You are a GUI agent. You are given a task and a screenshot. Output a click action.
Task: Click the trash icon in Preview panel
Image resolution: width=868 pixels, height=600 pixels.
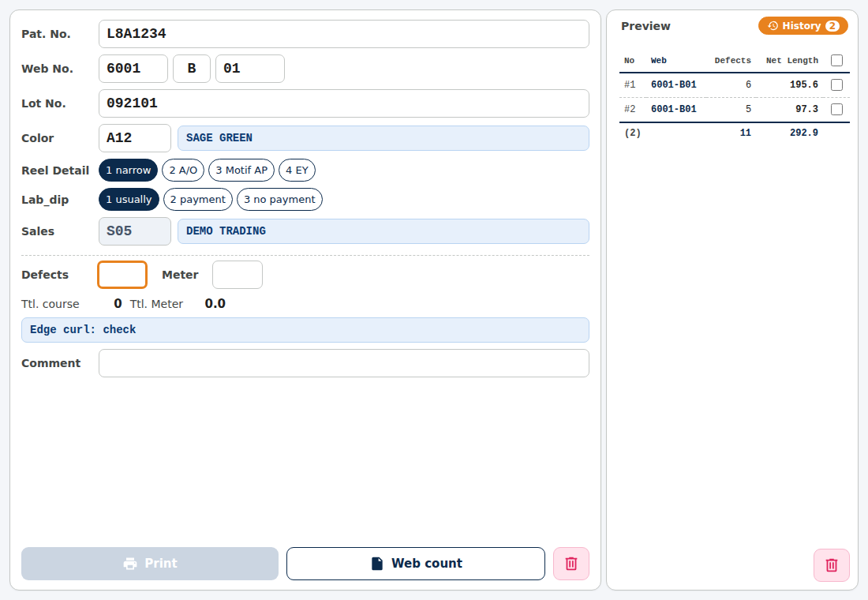coord(831,565)
